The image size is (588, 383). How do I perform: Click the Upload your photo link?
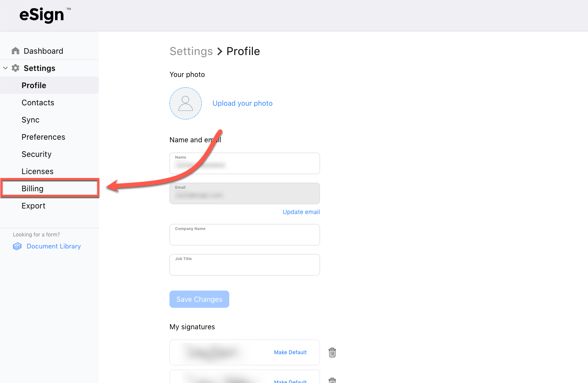[243, 104]
